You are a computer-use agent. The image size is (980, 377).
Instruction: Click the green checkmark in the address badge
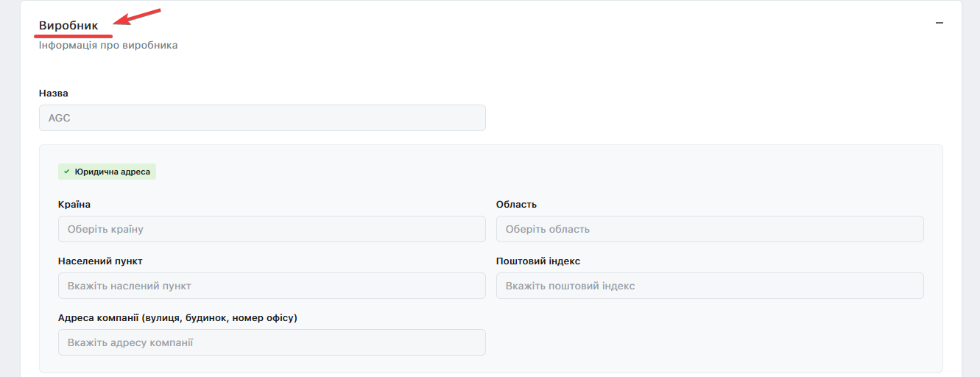tap(66, 172)
